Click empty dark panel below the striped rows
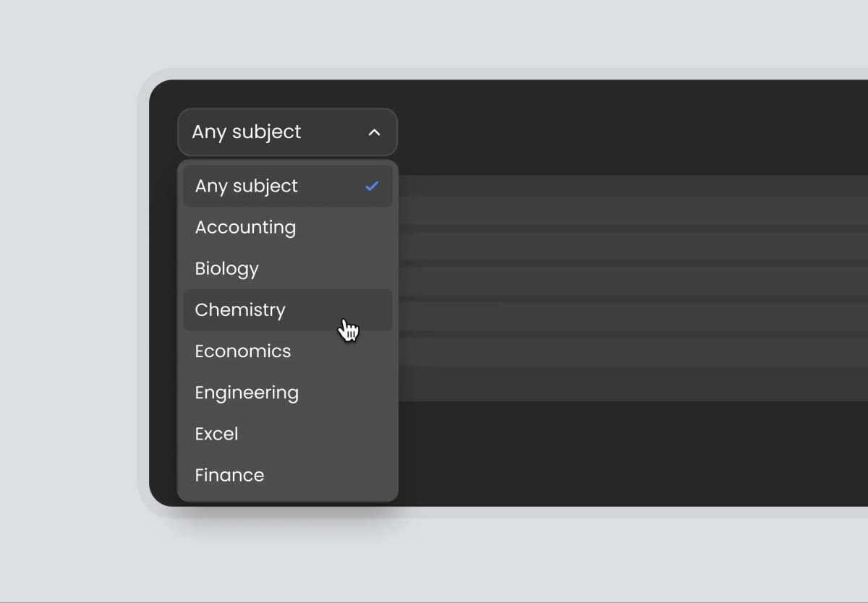 coord(629,456)
